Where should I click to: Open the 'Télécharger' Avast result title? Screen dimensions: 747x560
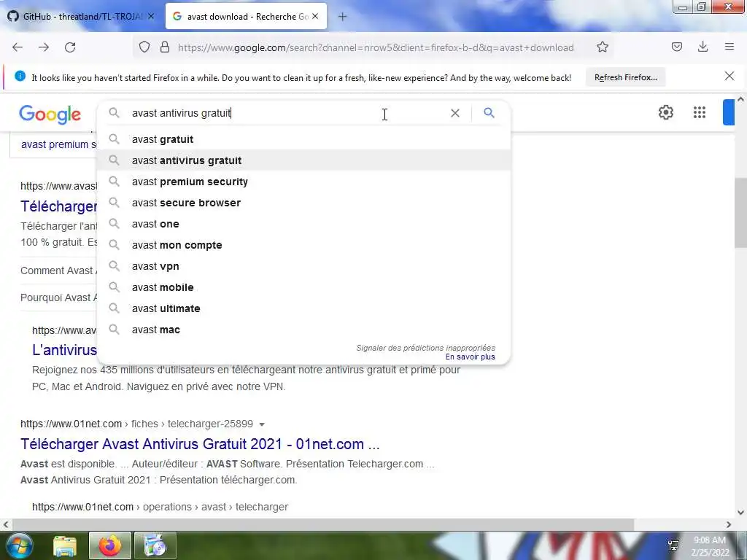pyautogui.click(x=58, y=206)
